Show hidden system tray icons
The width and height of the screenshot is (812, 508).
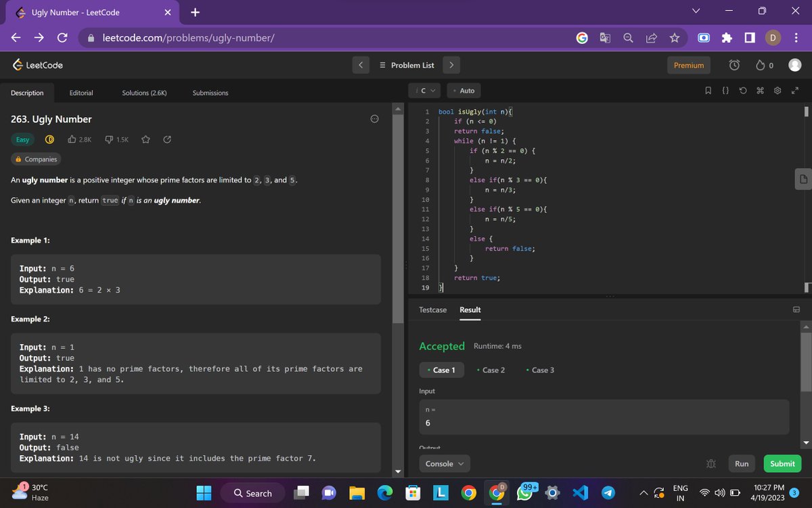643,493
